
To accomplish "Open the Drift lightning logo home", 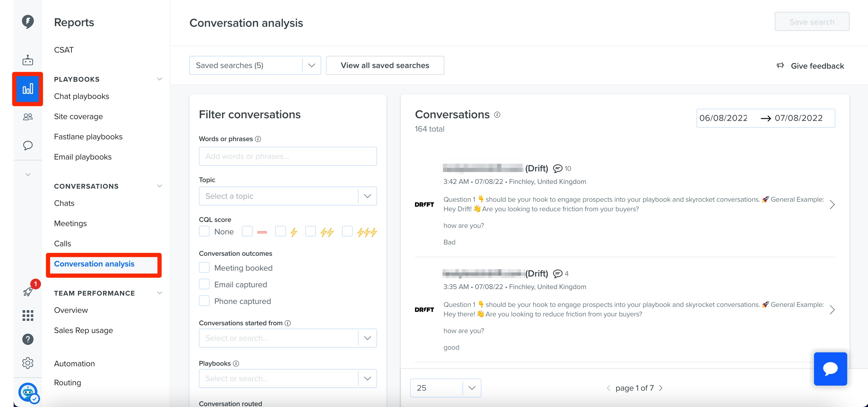I will (x=28, y=22).
